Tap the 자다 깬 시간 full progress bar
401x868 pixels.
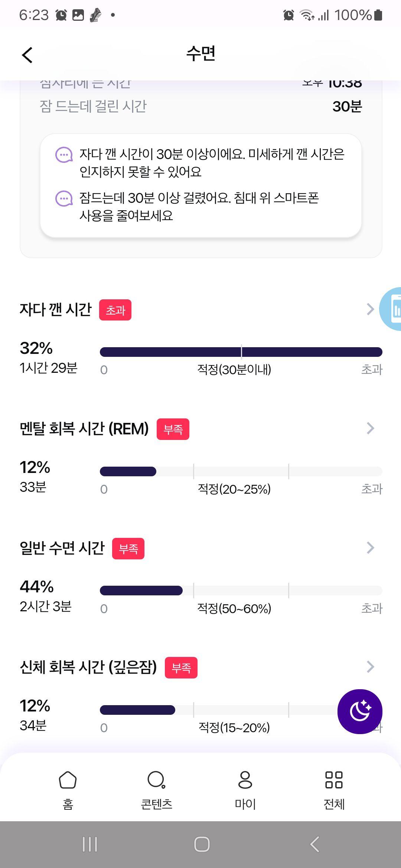click(241, 352)
